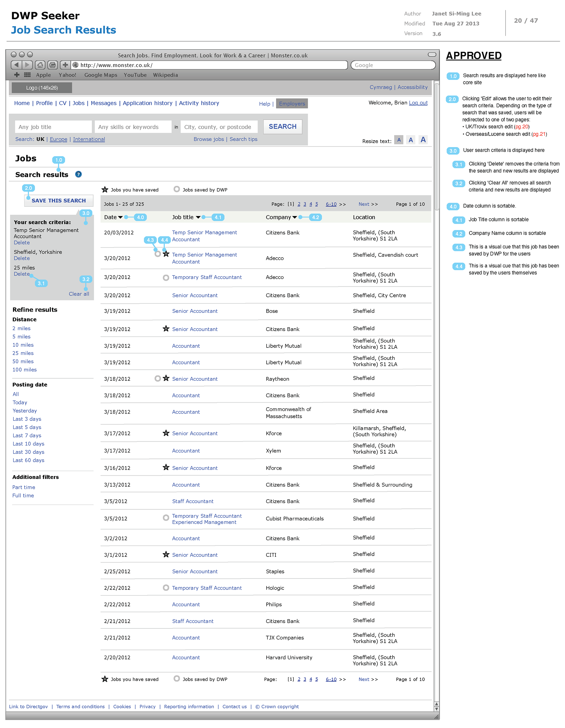Open the Home navigation item
Image resolution: width=565 pixels, height=728 pixels.
(x=22, y=103)
